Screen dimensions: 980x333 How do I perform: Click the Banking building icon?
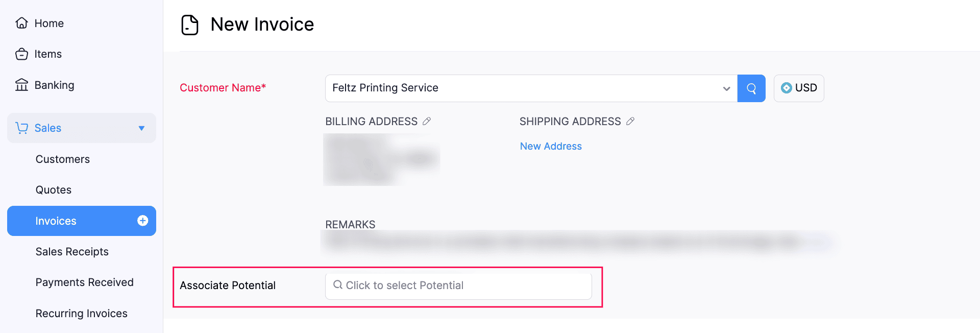[21, 85]
